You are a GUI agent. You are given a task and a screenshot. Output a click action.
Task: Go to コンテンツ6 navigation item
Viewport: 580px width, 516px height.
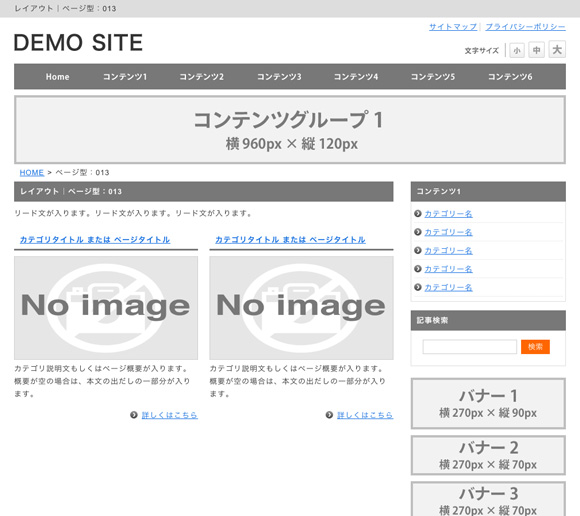510,77
